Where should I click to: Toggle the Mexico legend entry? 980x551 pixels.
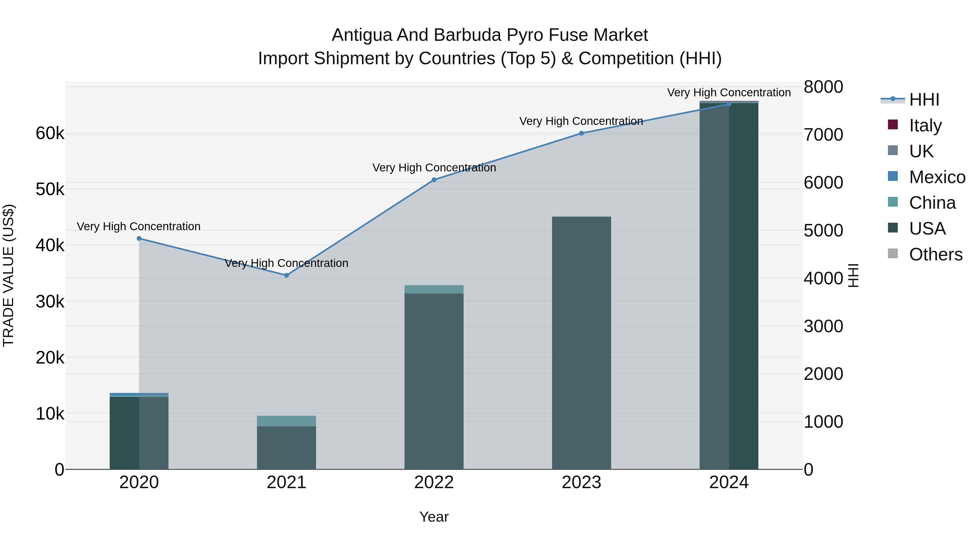(x=927, y=177)
